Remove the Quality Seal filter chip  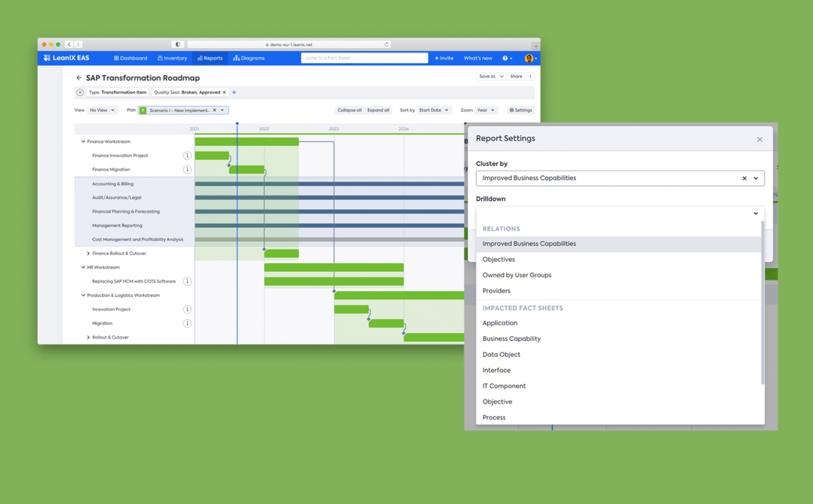[x=224, y=92]
